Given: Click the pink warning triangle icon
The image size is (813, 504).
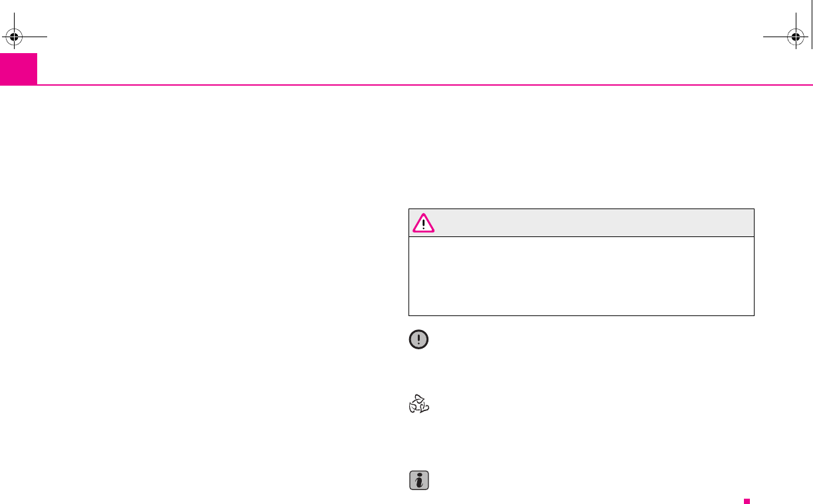Looking at the screenshot, I should 424,223.
